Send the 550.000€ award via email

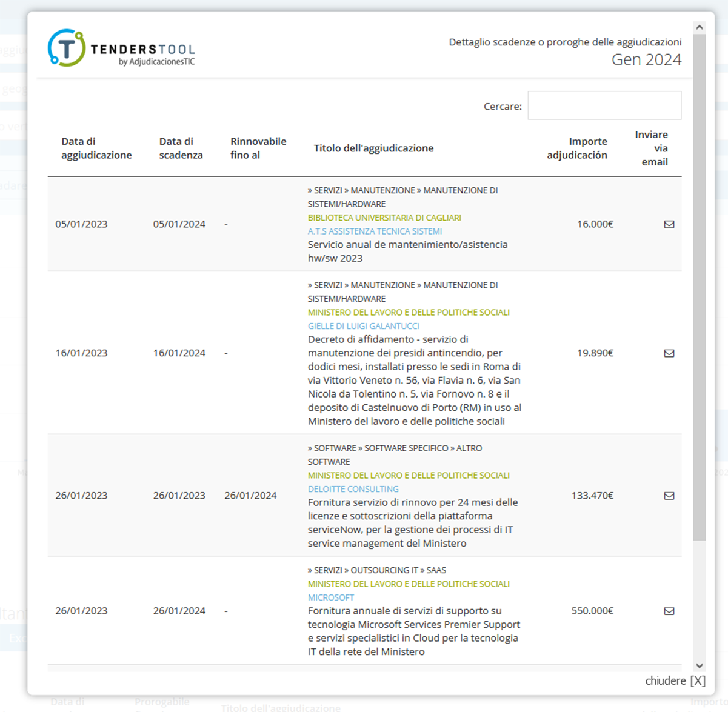coord(669,611)
